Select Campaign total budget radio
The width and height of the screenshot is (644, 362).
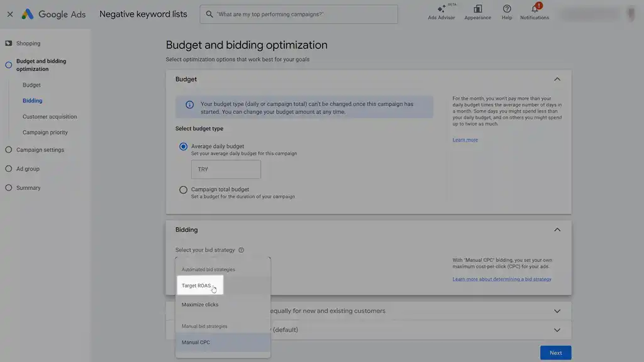(183, 190)
